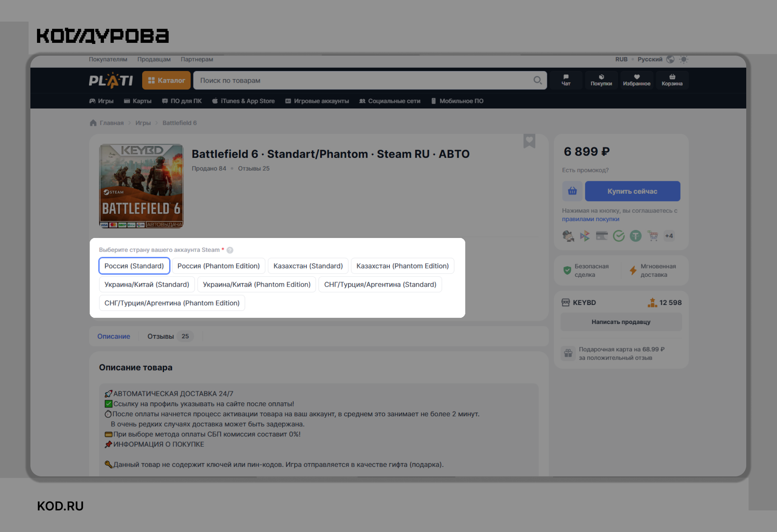
Task: Click the search magnifier icon
Action: 537,80
